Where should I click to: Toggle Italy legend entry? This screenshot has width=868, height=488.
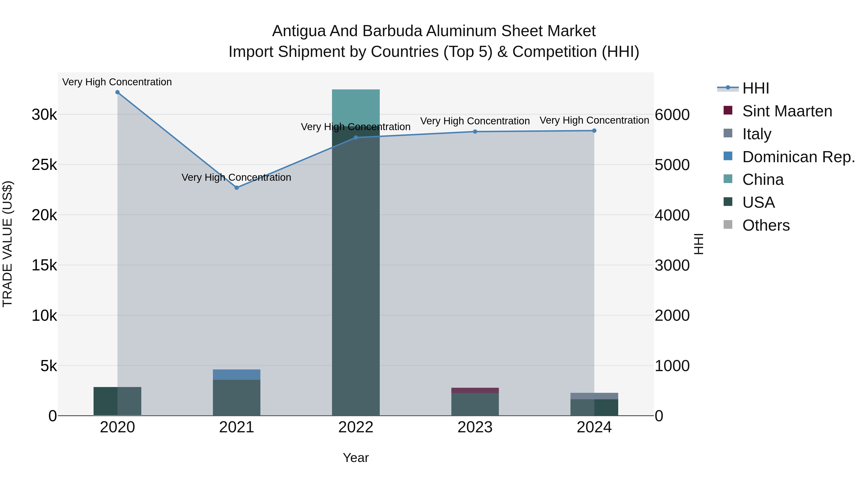tap(747, 134)
